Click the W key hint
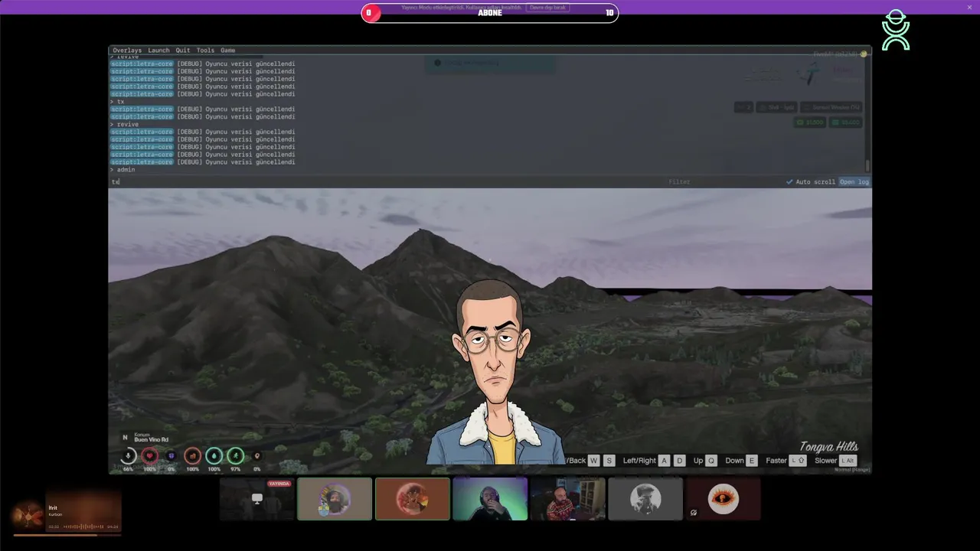Image resolution: width=980 pixels, height=551 pixels. click(594, 461)
